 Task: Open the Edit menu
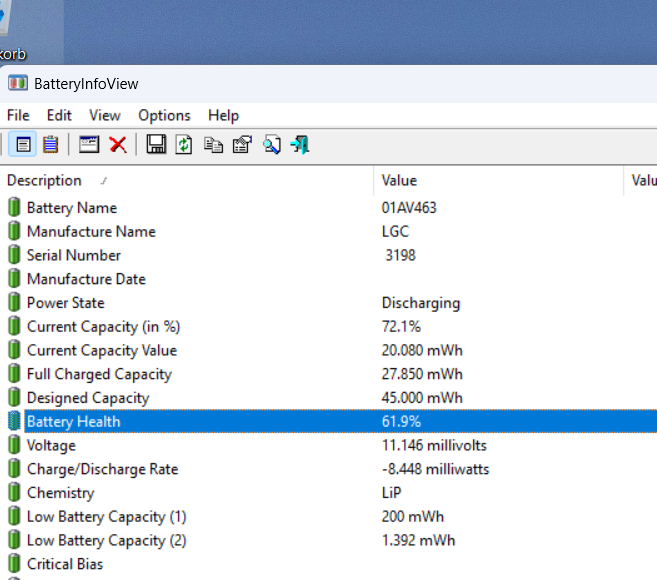(59, 115)
